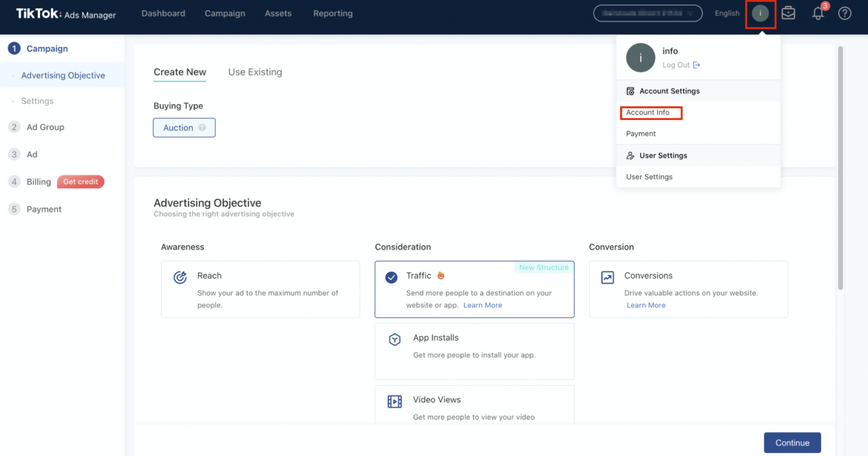Open the blurred account selector dropdown
This screenshot has width=868, height=456.
tap(647, 13)
